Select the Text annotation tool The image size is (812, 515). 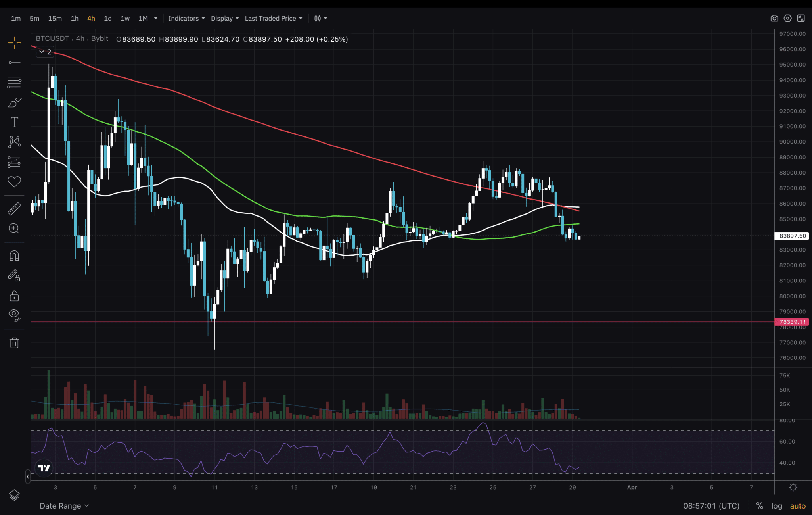[14, 122]
